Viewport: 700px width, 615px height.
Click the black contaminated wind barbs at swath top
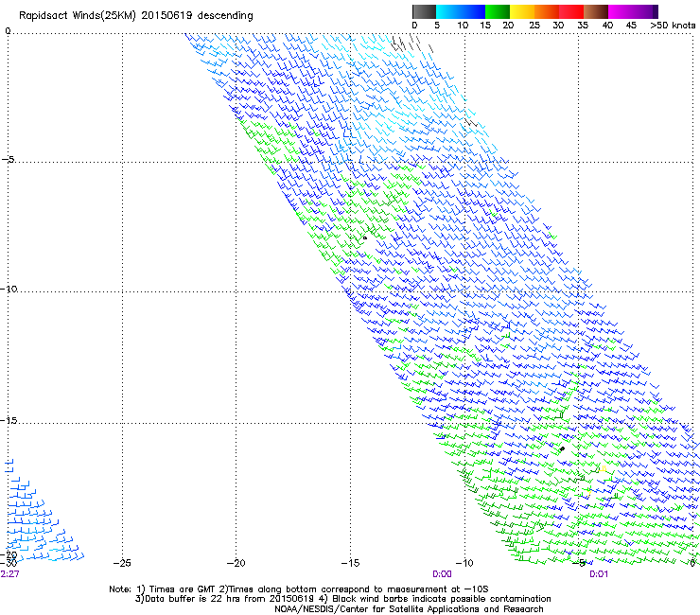411,44
